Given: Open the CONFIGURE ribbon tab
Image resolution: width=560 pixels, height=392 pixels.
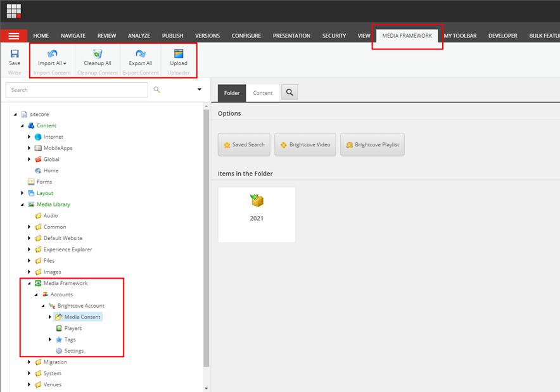Looking at the screenshot, I should 246,36.
